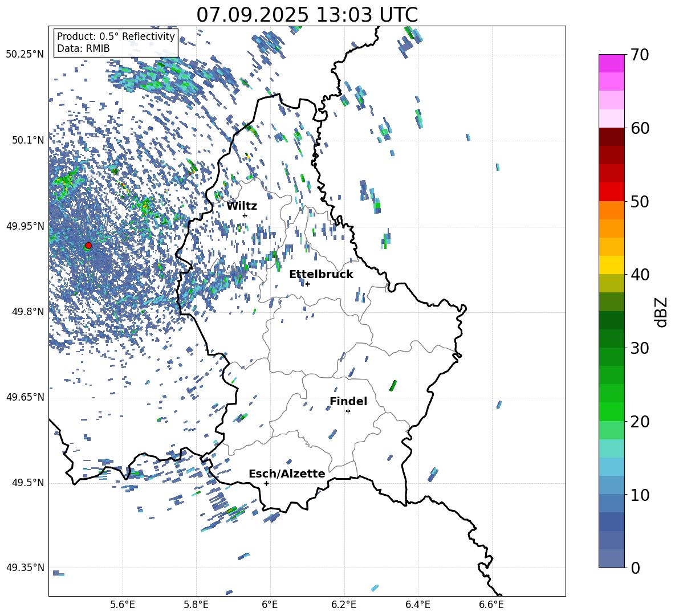Click the 0 colorbar tick label
675x616 pixels.
pyautogui.click(x=636, y=568)
